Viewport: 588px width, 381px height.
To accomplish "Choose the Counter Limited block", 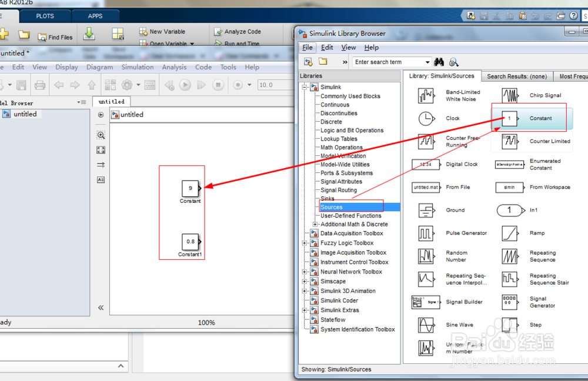I will [510, 141].
